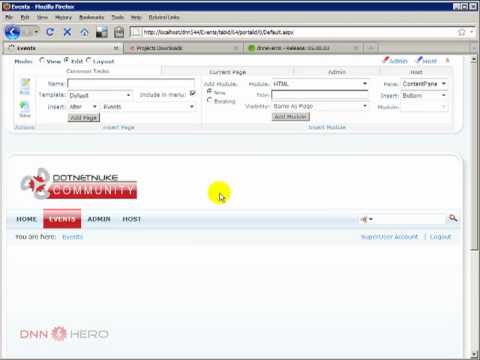Viewport: 480px width, 360px height.
Task: Open the History menu
Action: pyautogui.click(x=63, y=17)
